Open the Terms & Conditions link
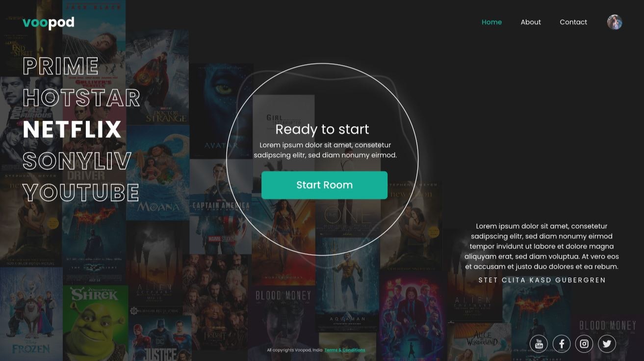Image resolution: width=644 pixels, height=361 pixels. pyautogui.click(x=345, y=350)
